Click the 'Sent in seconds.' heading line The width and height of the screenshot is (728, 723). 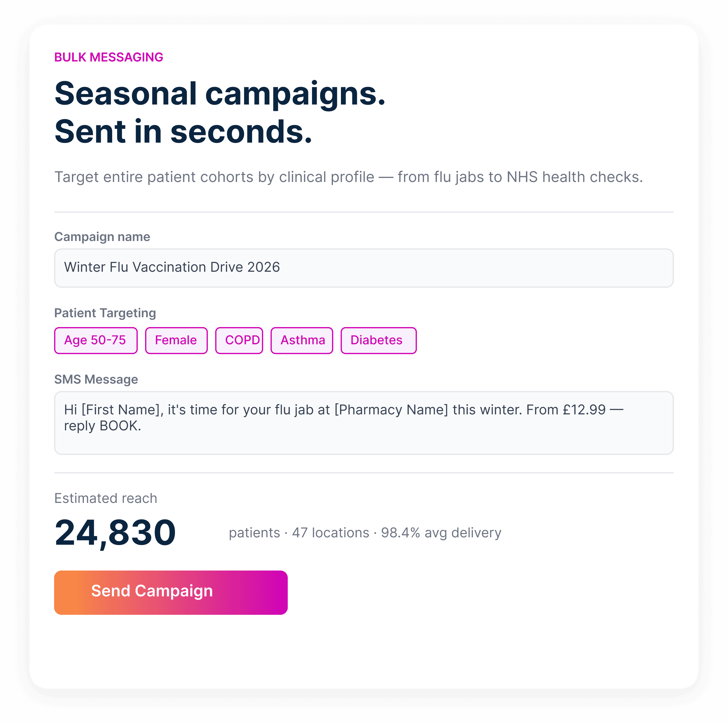click(184, 132)
